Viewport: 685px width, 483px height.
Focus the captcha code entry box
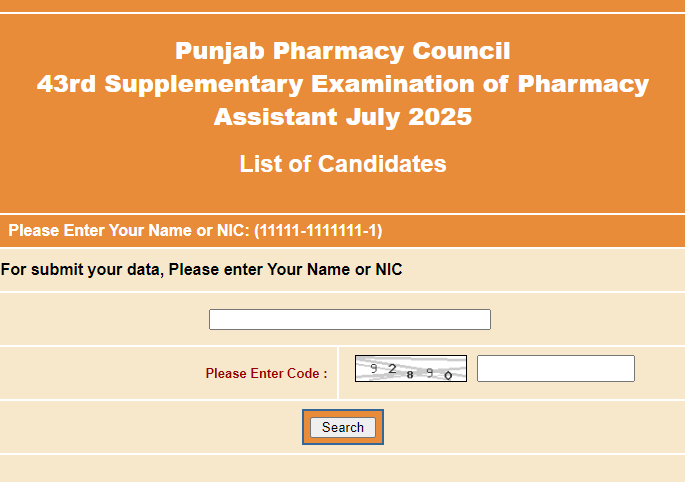click(x=556, y=368)
